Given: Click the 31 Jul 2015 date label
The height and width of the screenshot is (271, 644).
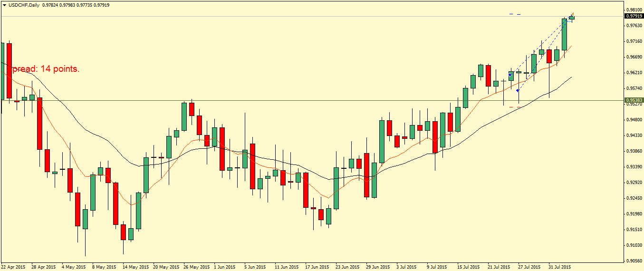Looking at the screenshot, I should click(x=560, y=267).
